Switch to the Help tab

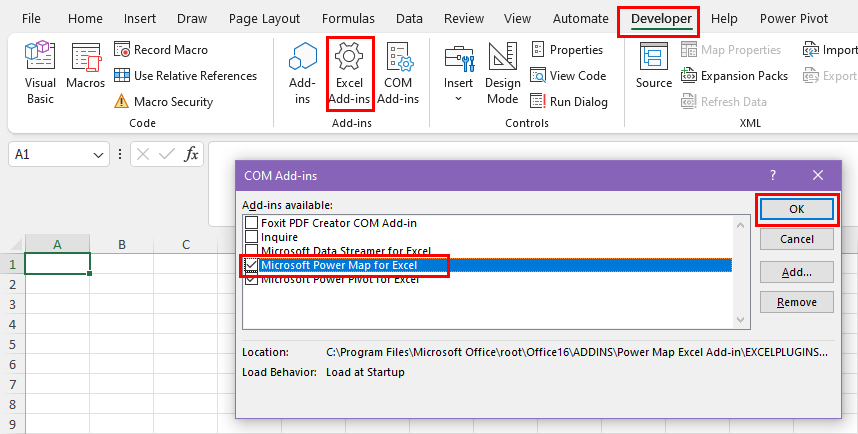point(724,19)
